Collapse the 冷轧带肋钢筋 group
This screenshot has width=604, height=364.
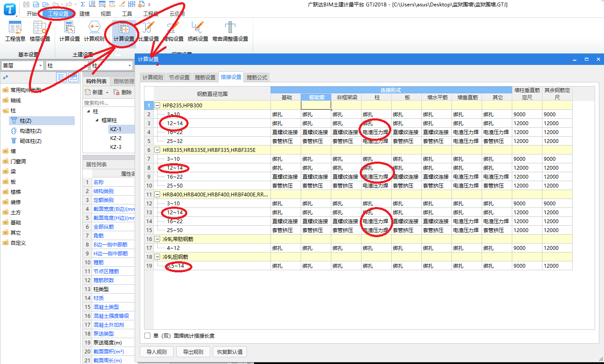click(157, 239)
